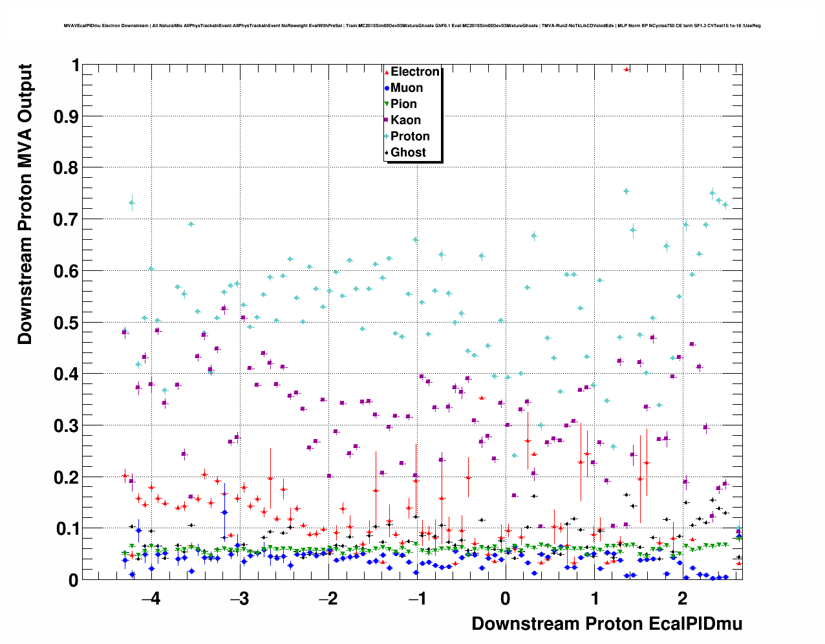Select the Downstream Proton MVA Output y-axis title
825x644 pixels.
pos(25,204)
